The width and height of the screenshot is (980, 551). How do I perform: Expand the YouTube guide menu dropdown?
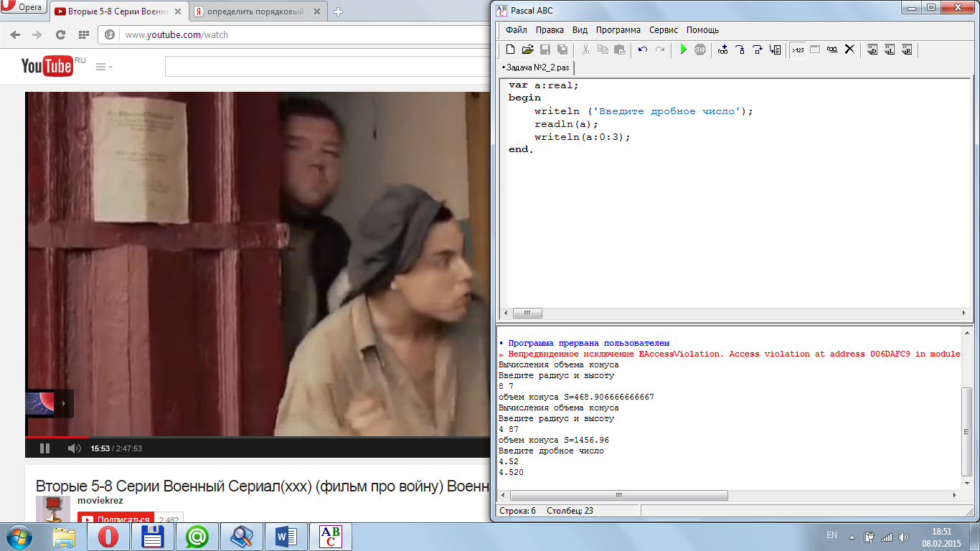(104, 67)
